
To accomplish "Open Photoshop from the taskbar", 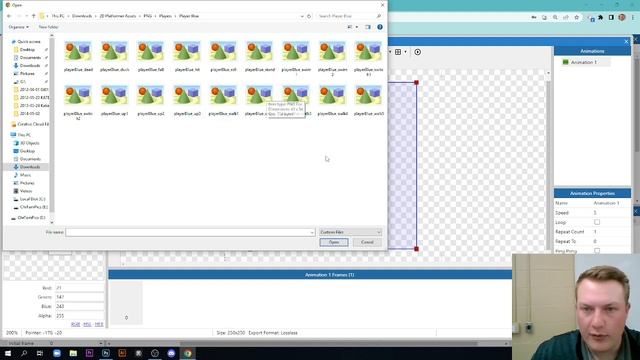I will [106, 353].
